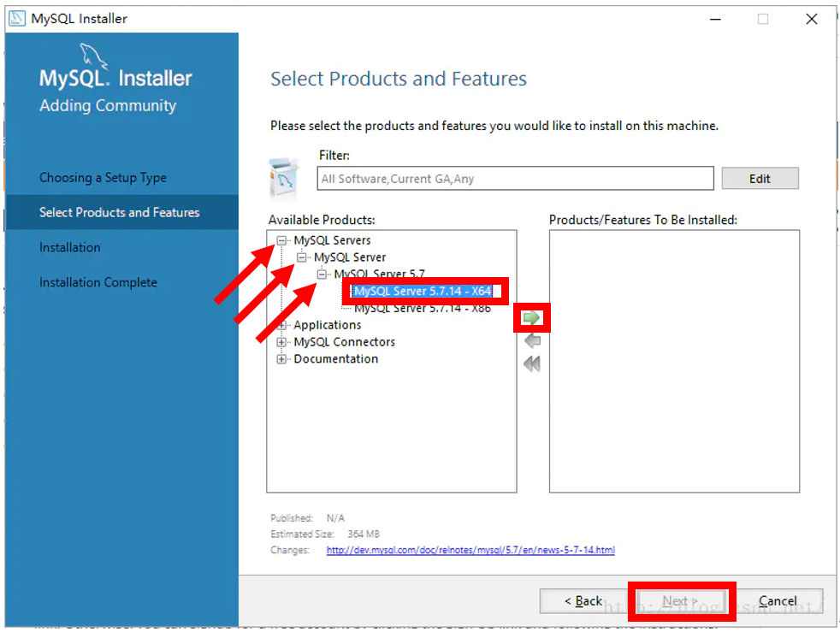The width and height of the screenshot is (840, 632).
Task: Click the remove-all double left arrow
Action: point(532,363)
